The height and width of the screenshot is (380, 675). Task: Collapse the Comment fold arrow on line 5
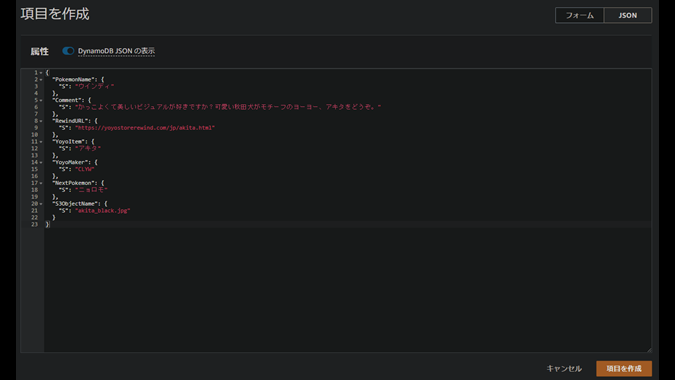[x=41, y=100]
